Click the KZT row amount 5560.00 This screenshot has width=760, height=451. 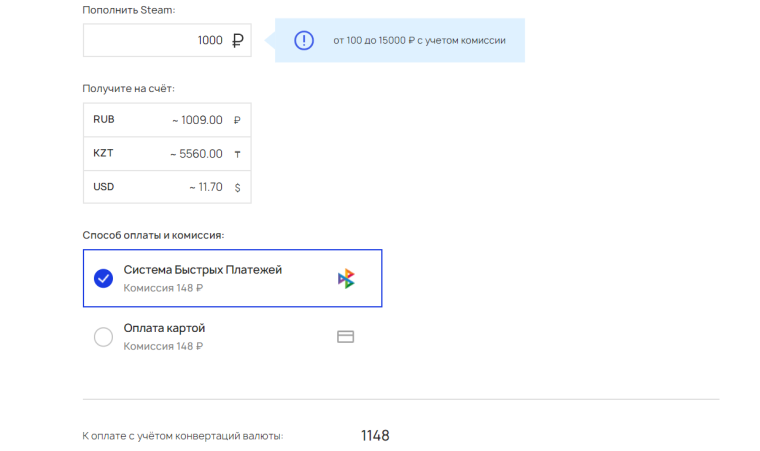196,154
